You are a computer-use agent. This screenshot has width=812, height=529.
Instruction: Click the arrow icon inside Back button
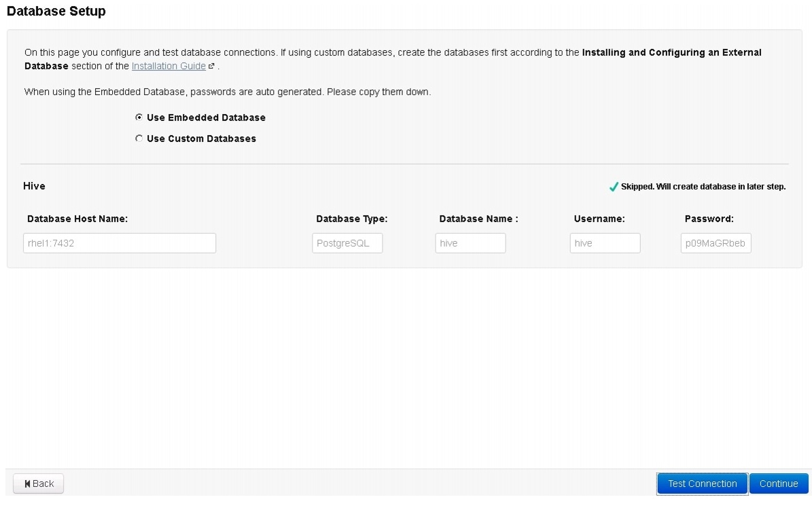coord(27,484)
